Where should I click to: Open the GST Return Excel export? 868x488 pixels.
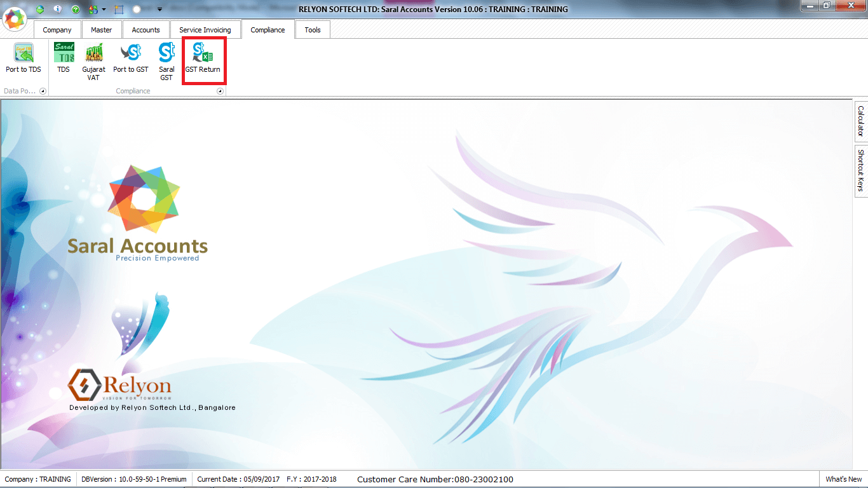203,58
